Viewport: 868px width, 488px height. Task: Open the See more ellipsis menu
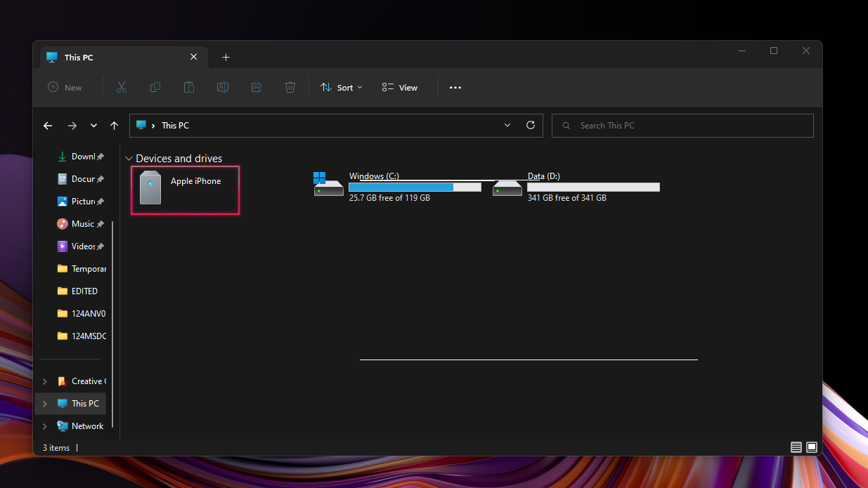455,87
